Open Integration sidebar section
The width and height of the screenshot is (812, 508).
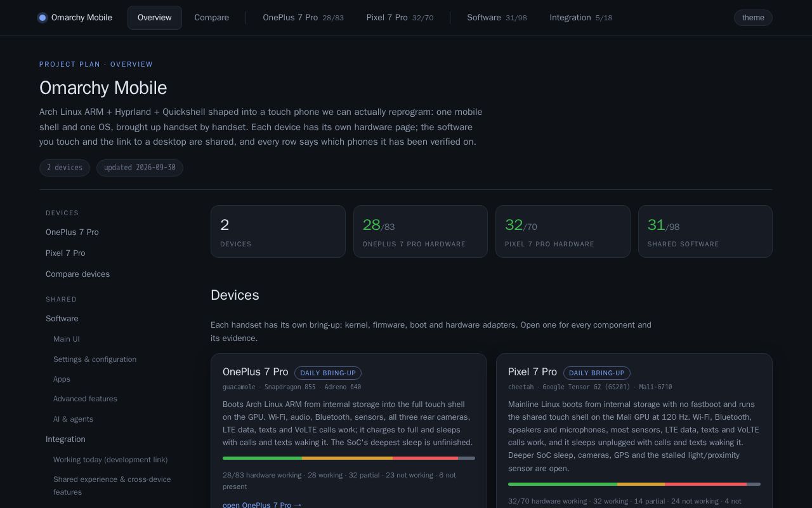tap(65, 439)
